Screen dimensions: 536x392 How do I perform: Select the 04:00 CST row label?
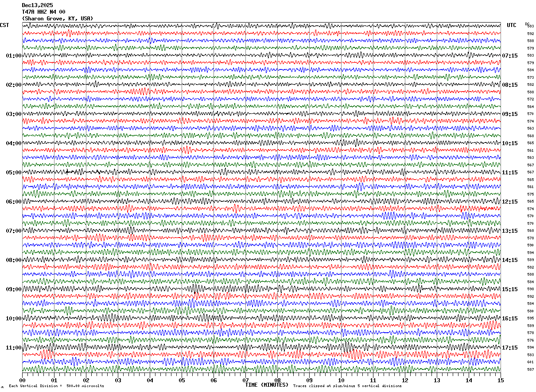tap(14, 143)
